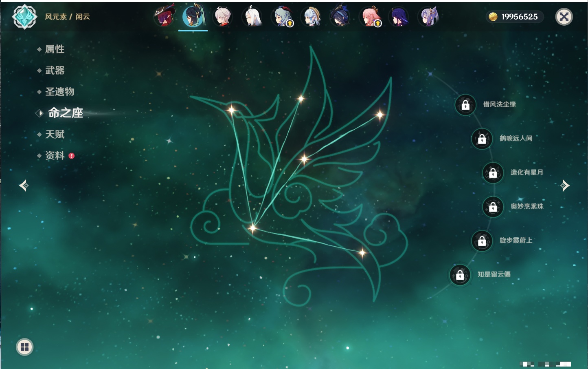Click upgrade arrow badge on Yae Miko's avatar
Viewport: 588px width, 369px height.
click(x=378, y=24)
